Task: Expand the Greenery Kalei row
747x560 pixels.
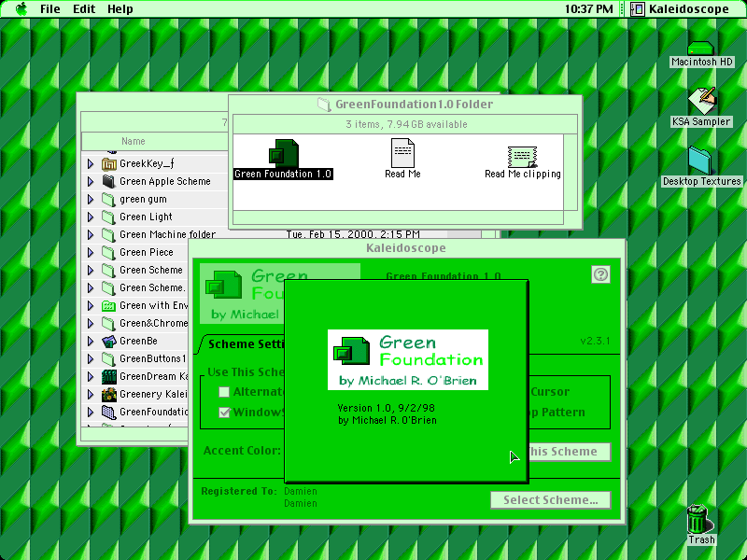Action: coord(91,394)
